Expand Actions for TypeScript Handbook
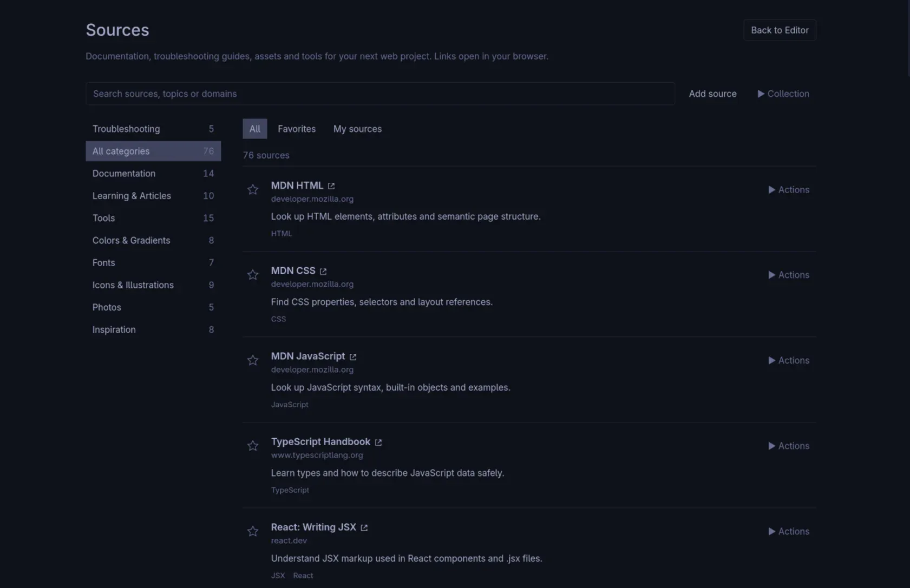910x588 pixels. pyautogui.click(x=789, y=446)
